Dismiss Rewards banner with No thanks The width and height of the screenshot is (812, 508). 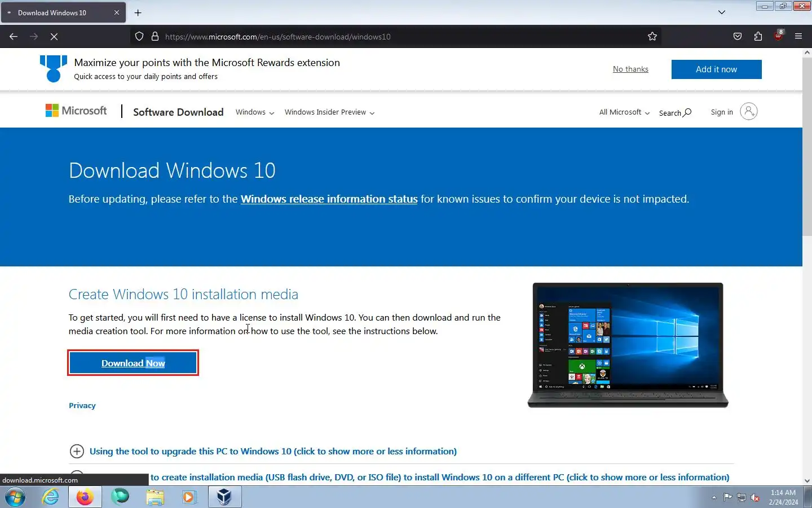[x=630, y=69]
